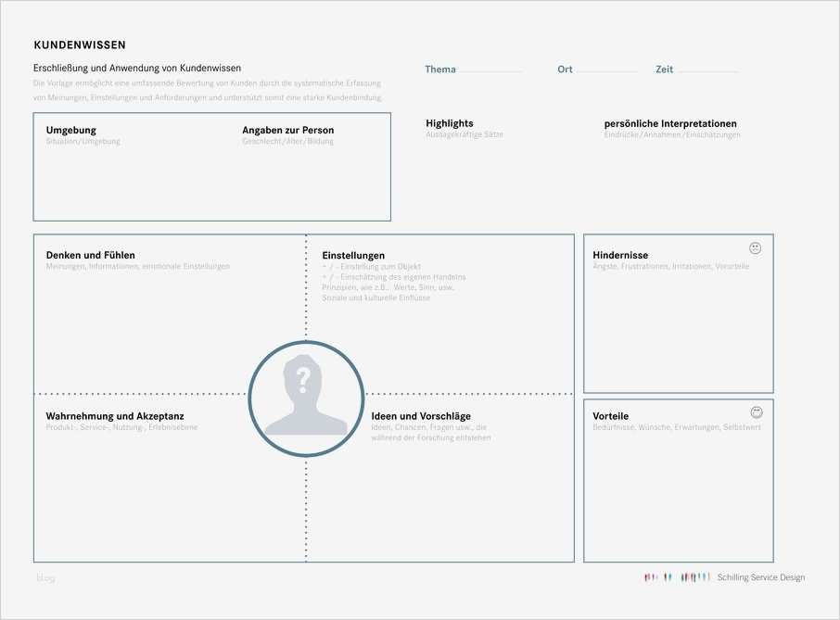Click the KUNDENWISSEN title

80,45
